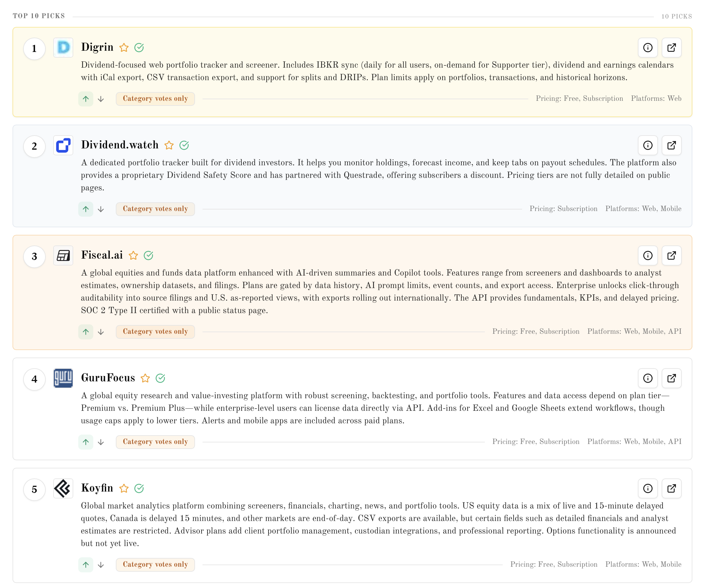This screenshot has width=703, height=588.
Task: Open info details for Digrin
Action: (x=647, y=48)
